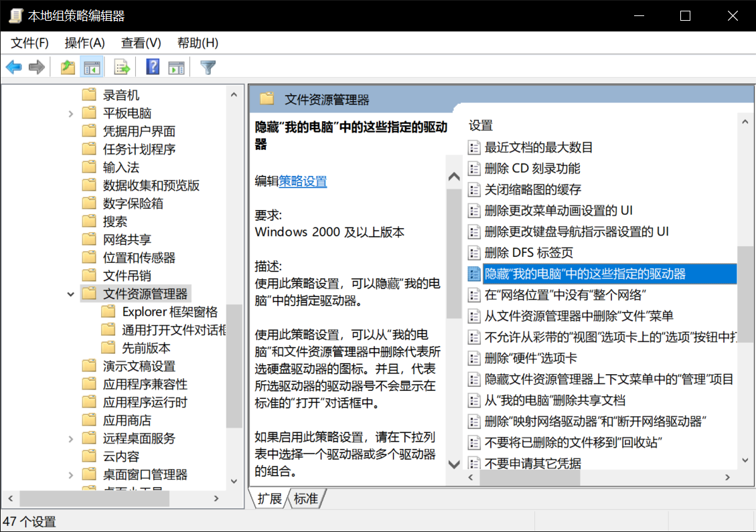Click the Filter funnel toolbar icon
756x532 pixels.
click(x=208, y=67)
